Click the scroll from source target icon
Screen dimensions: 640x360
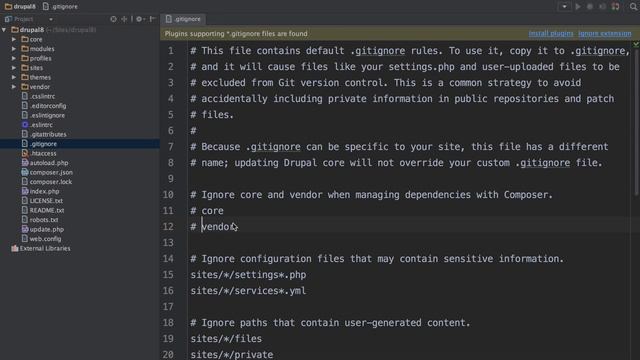[x=113, y=19]
